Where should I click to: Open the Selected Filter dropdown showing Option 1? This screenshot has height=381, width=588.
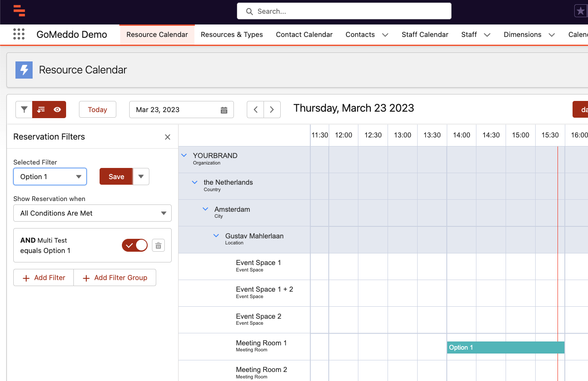pos(50,177)
